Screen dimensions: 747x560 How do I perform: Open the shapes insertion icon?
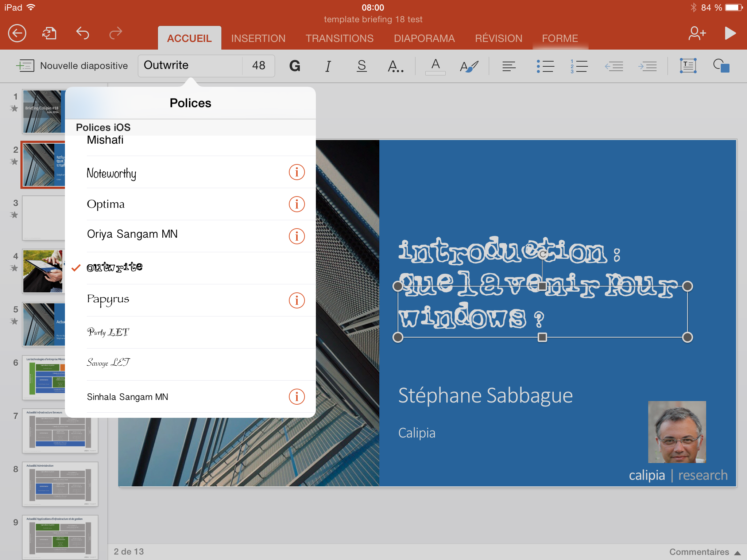721,66
